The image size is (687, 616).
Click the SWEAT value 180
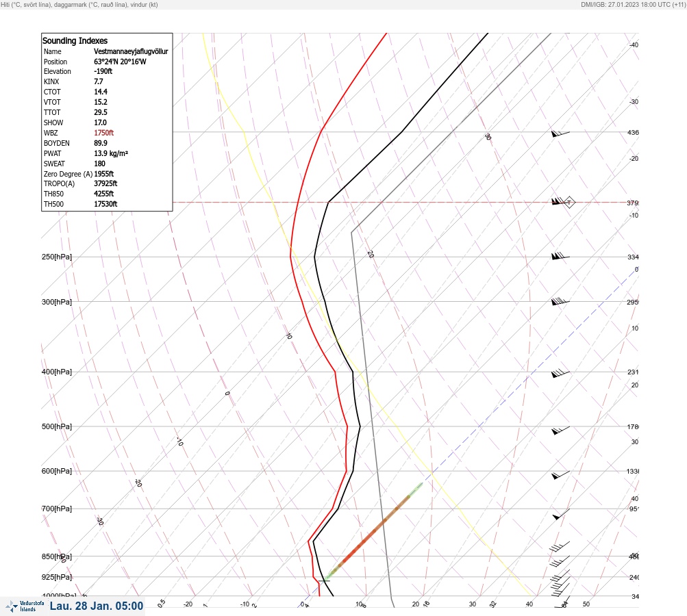coord(99,164)
